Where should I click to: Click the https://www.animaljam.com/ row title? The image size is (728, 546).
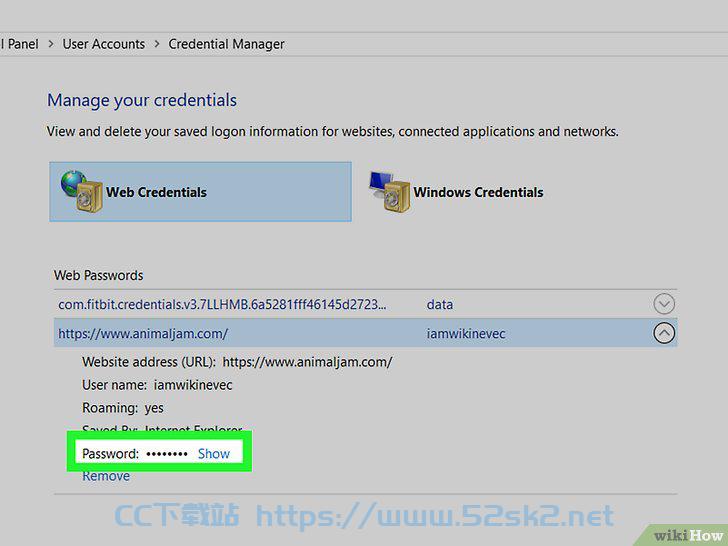click(x=143, y=333)
